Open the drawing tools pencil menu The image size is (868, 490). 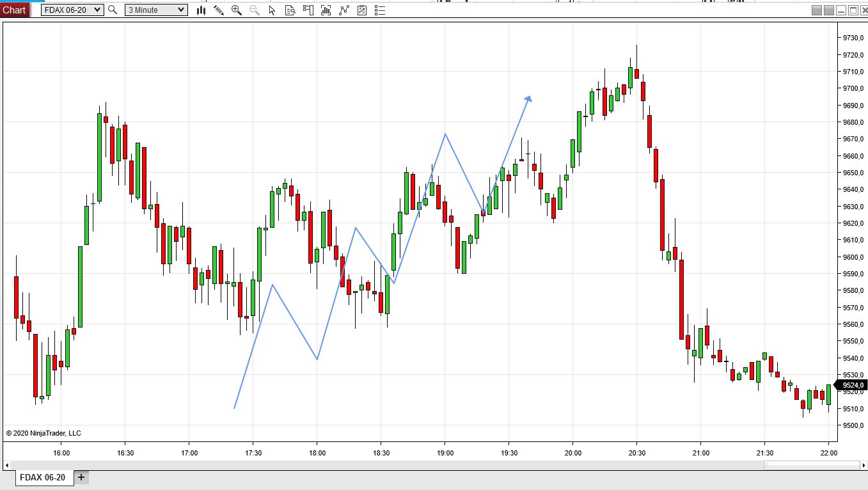219,10
